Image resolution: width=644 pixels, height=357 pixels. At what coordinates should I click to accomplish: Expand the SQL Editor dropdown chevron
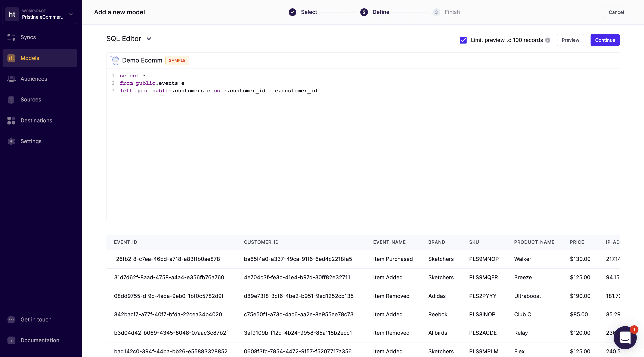coord(149,39)
